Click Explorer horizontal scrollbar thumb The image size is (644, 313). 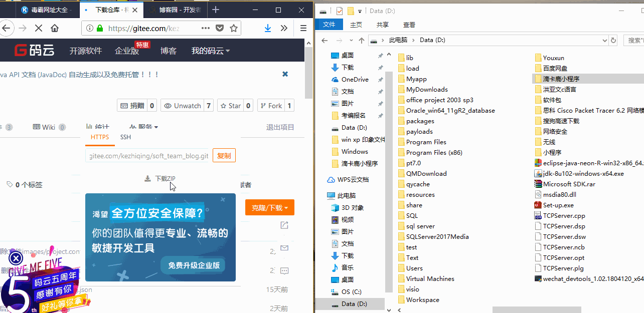coord(537,310)
